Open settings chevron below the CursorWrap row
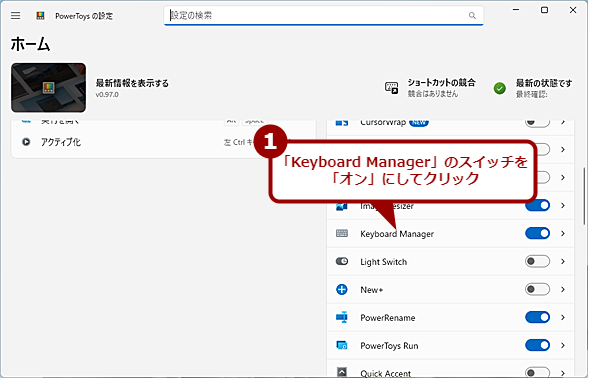This screenshot has height=379, width=589. [563, 149]
